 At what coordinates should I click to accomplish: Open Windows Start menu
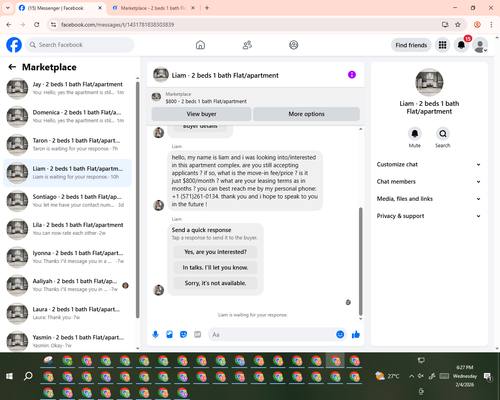pyautogui.click(x=9, y=376)
